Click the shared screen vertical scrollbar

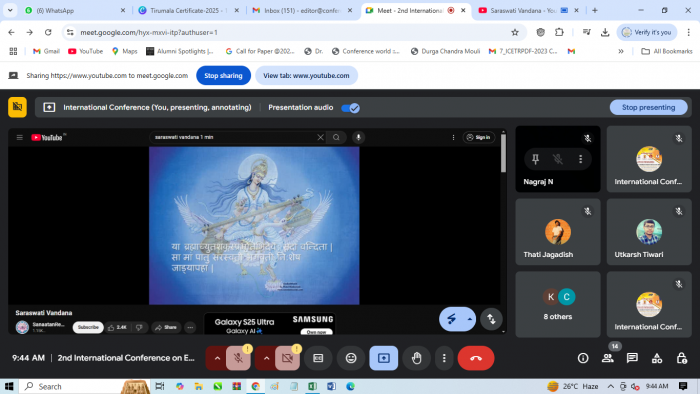coord(504,153)
